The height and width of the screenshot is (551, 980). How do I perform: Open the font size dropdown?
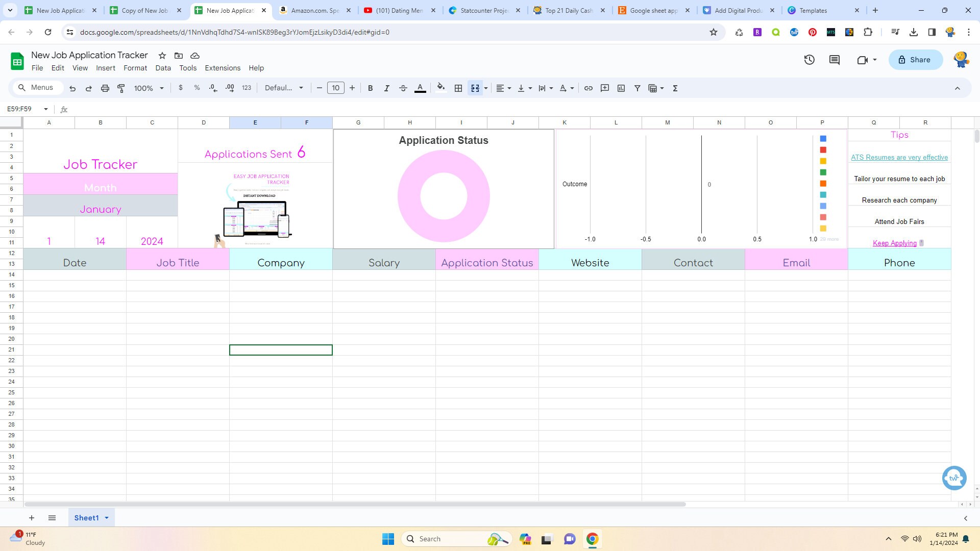pos(335,88)
